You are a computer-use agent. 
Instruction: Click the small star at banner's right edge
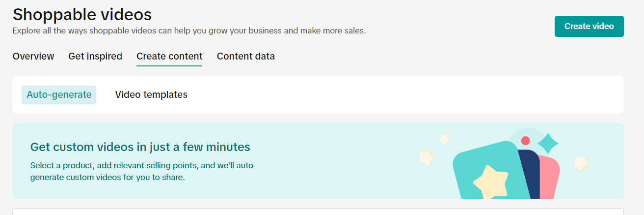point(581,163)
